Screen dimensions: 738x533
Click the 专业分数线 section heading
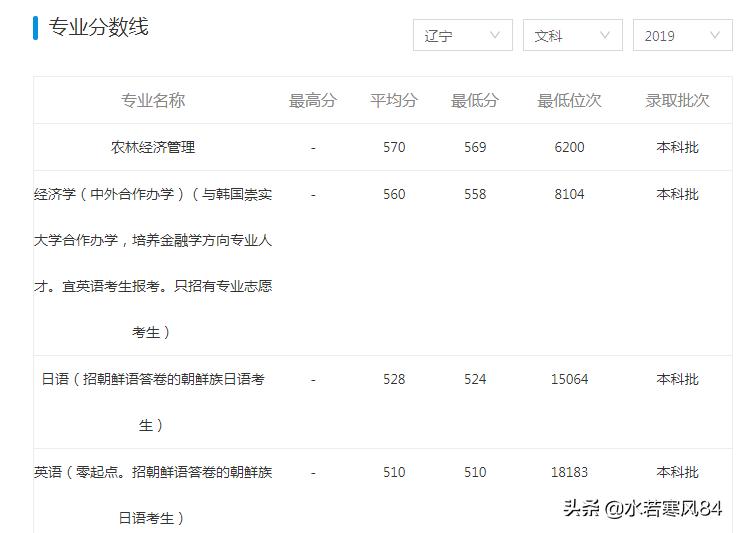point(99,27)
